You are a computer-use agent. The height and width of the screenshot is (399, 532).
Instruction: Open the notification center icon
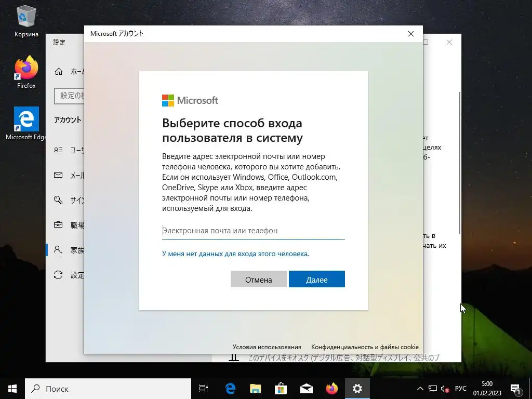pyautogui.click(x=516, y=389)
